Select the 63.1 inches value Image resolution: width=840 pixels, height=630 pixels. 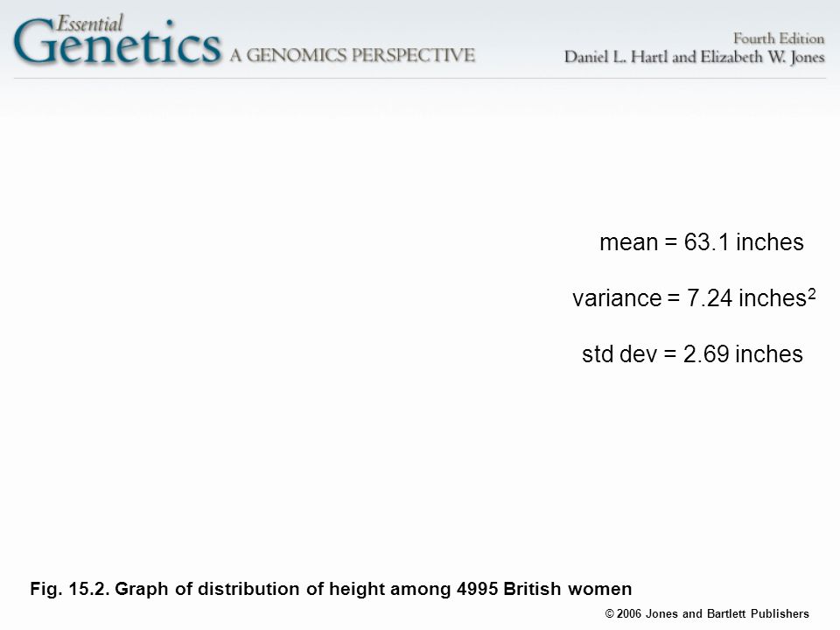click(744, 242)
